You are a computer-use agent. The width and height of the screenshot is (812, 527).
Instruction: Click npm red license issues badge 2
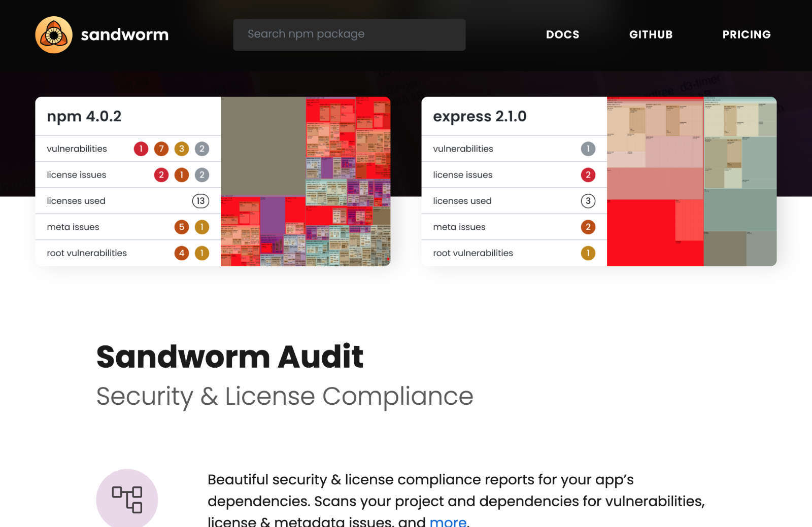tap(161, 175)
